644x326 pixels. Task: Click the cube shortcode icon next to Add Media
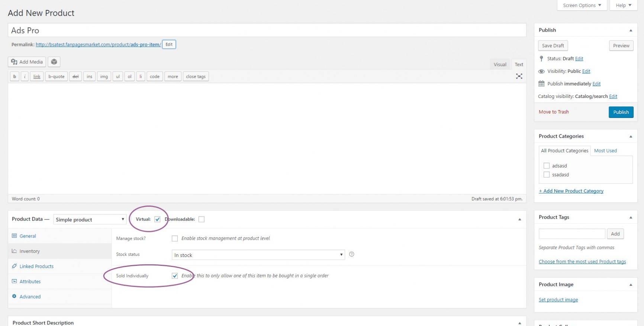54,62
